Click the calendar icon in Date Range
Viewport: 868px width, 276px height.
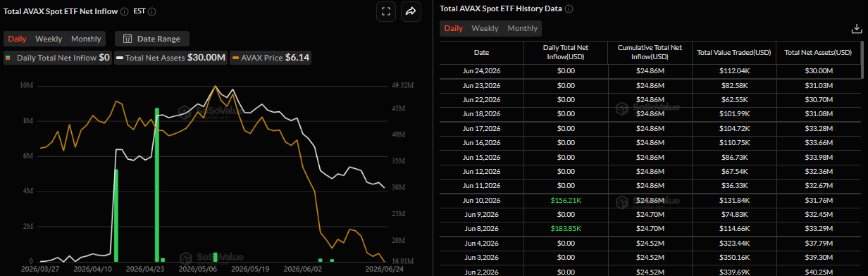tap(128, 39)
